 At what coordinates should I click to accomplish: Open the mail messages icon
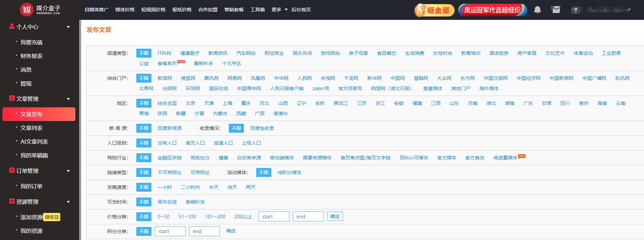click(556, 10)
